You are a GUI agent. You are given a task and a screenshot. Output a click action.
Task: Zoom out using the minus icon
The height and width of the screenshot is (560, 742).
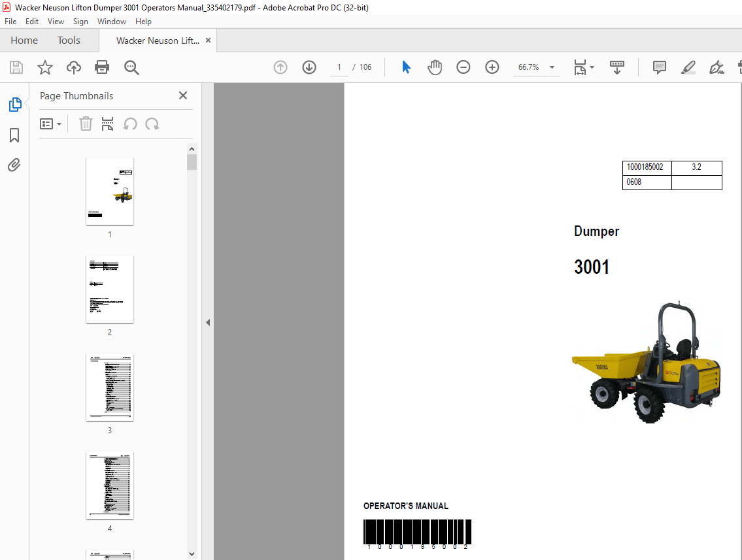[463, 67]
